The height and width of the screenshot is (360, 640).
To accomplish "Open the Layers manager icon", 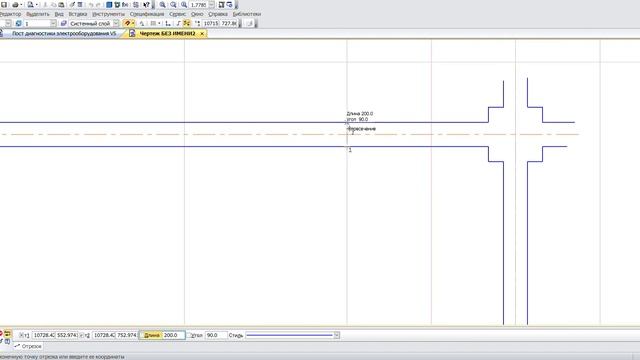I will click(63, 23).
